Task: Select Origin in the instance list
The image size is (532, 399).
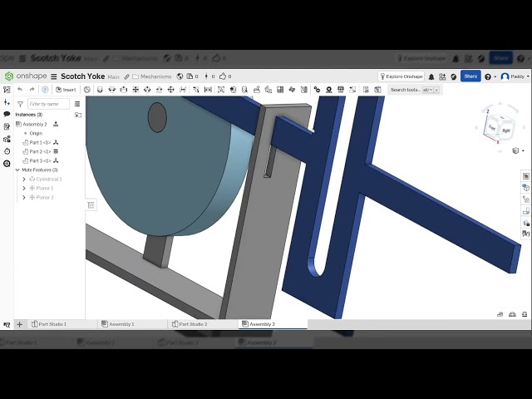Action: pyautogui.click(x=36, y=133)
